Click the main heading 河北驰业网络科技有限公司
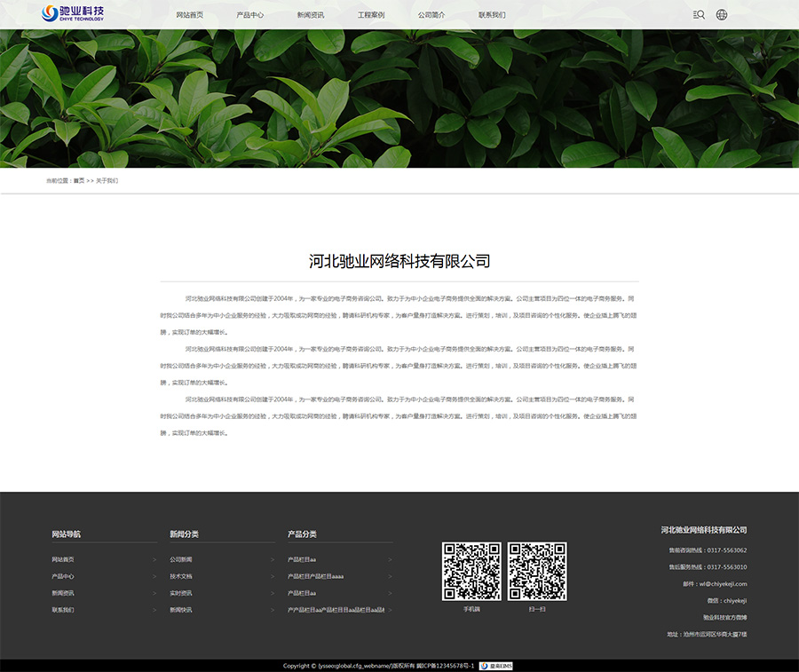The image size is (799, 672). tap(399, 261)
